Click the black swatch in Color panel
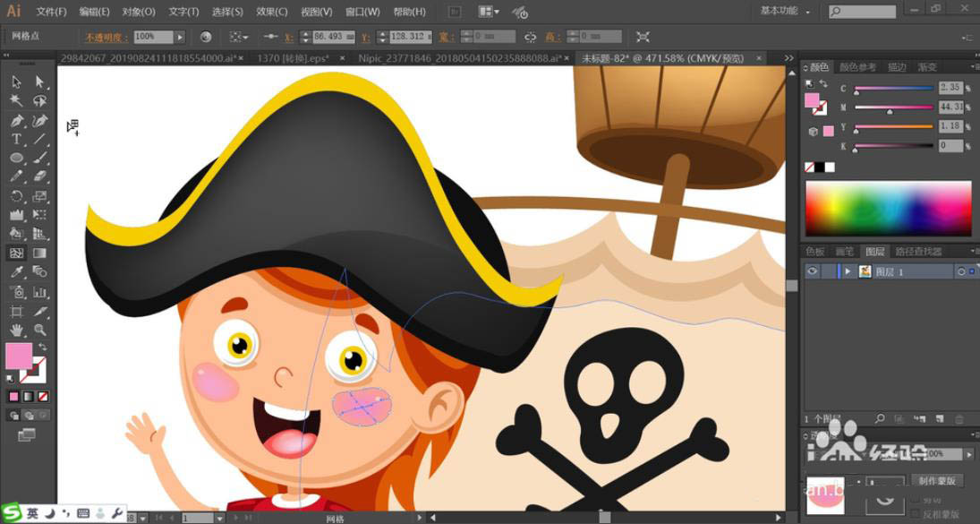980x524 pixels. [819, 168]
